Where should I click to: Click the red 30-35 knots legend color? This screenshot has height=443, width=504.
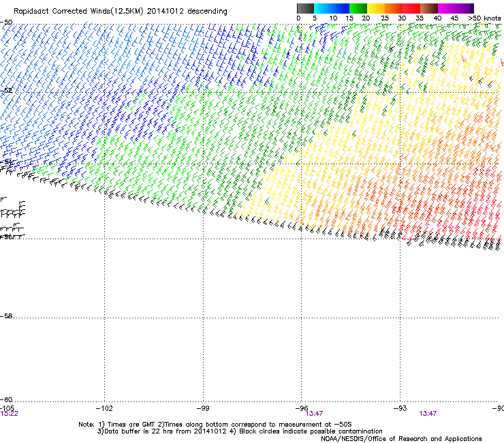[411, 8]
